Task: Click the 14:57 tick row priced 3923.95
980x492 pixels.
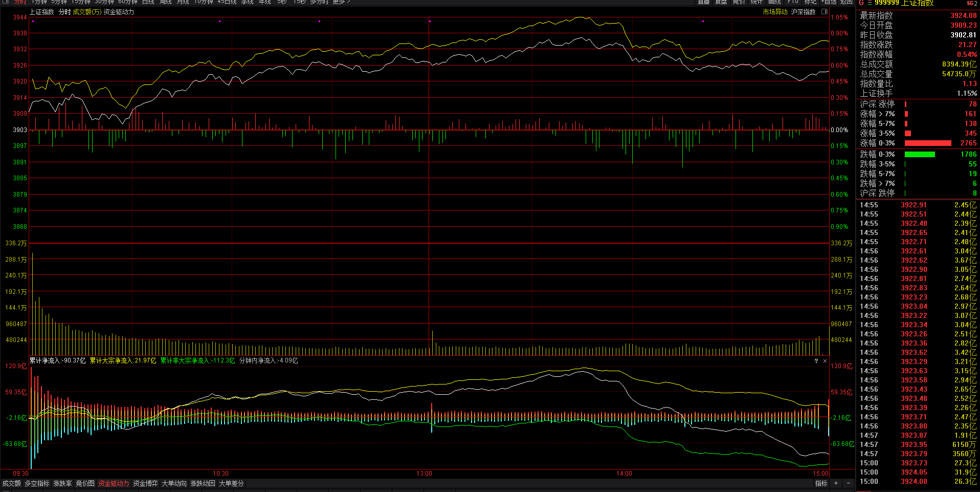Action: tap(918, 445)
